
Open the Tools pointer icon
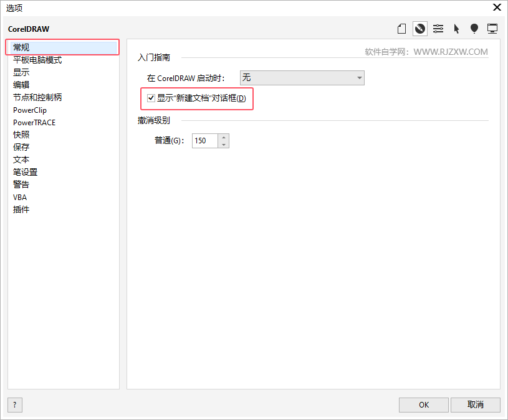coord(456,29)
